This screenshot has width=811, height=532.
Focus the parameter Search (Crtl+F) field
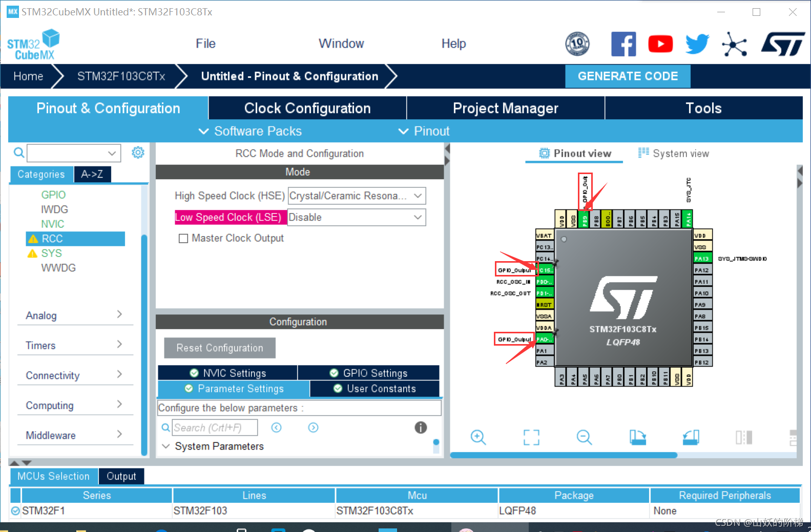[x=215, y=428]
